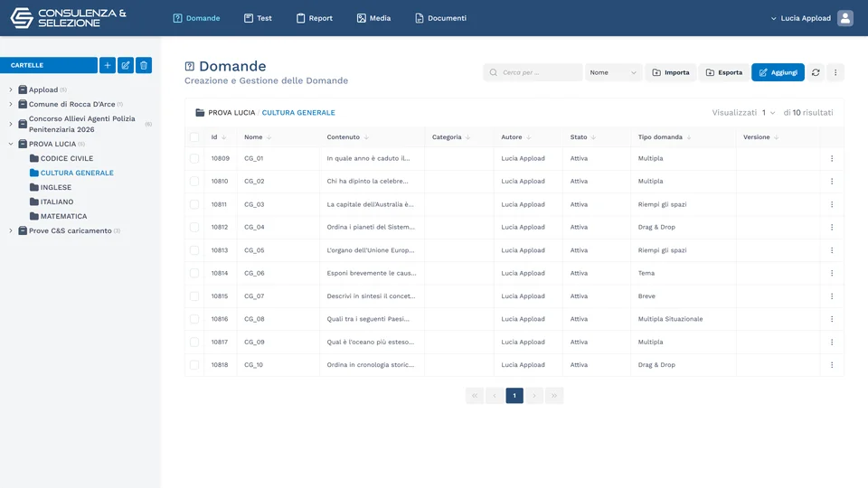Check the row for question 10814
Image resolution: width=868 pixels, height=488 pixels.
point(194,273)
